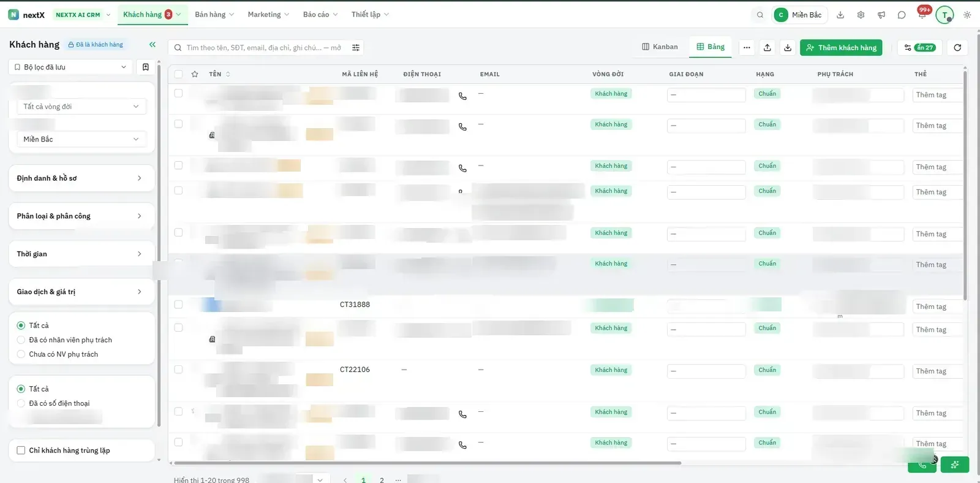Screen dimensions: 980x483
Task: Open the 'Bán hàng' menu
Action: click(214, 15)
